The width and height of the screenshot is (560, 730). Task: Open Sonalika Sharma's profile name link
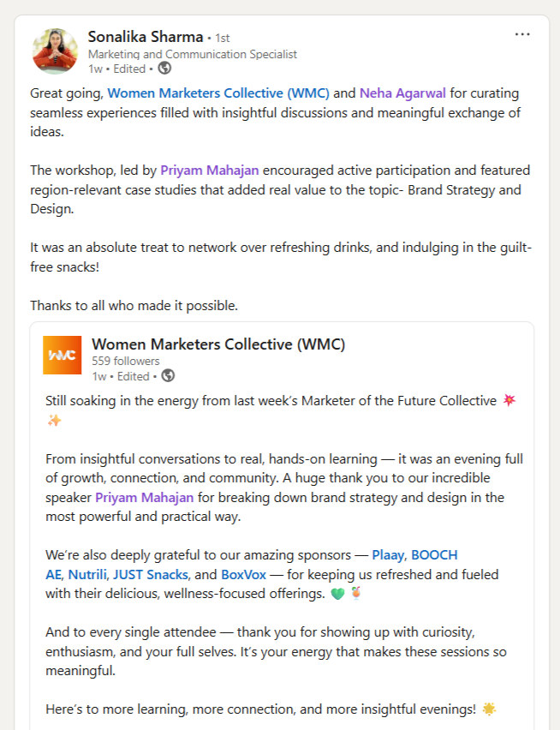[146, 37]
